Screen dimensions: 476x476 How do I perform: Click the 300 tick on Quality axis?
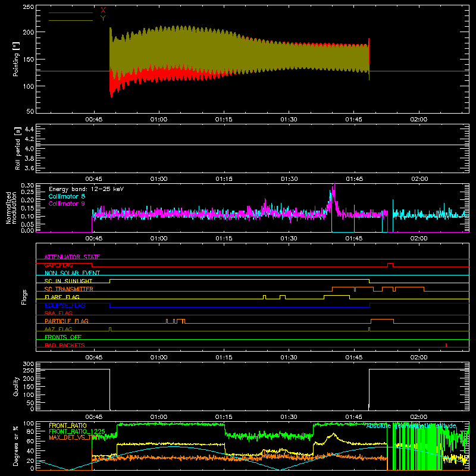point(29,364)
